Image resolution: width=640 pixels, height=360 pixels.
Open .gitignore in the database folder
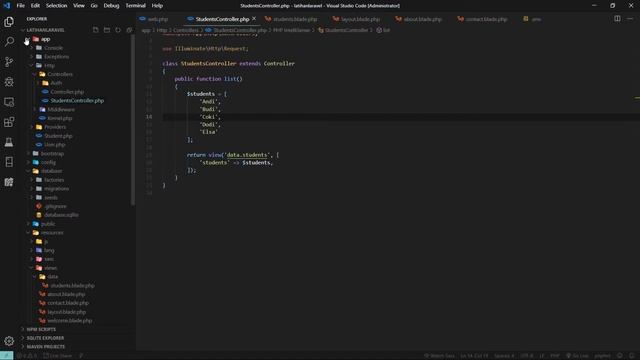(x=56, y=206)
